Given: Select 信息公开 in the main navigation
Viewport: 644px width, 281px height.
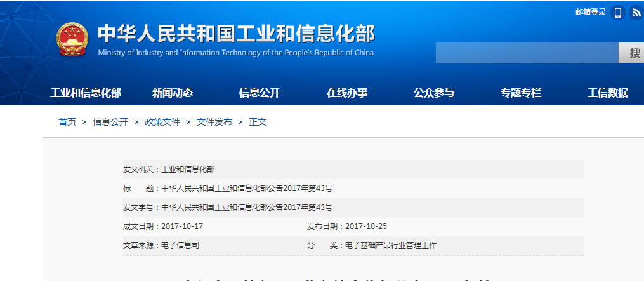Looking at the screenshot, I should click(x=260, y=93).
